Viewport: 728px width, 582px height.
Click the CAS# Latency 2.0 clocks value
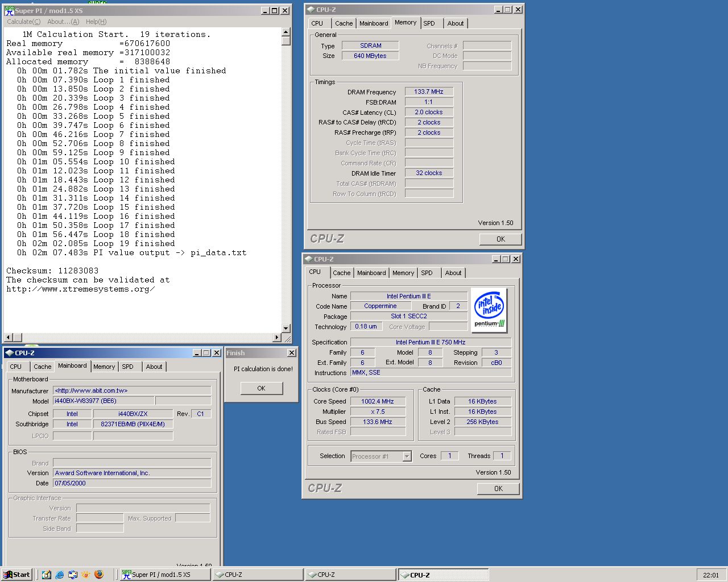429,112
